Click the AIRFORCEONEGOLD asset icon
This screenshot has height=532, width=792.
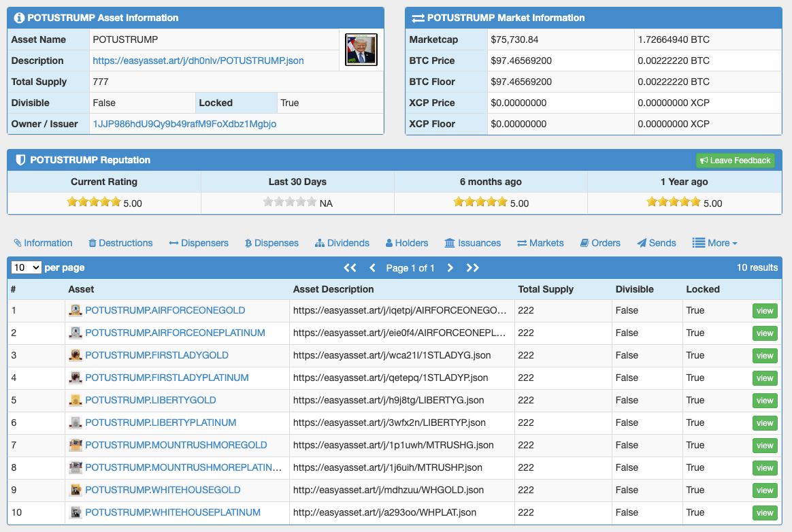click(76, 310)
